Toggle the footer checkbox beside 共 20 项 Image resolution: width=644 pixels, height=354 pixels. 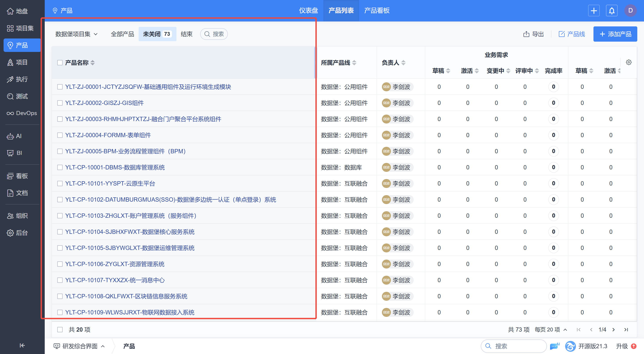point(60,329)
